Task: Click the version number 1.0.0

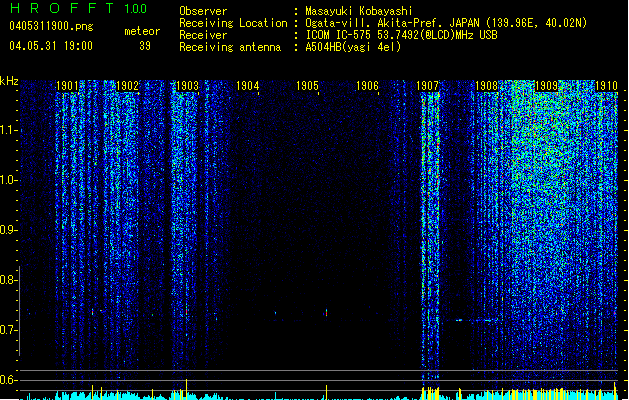Action: coord(136,9)
